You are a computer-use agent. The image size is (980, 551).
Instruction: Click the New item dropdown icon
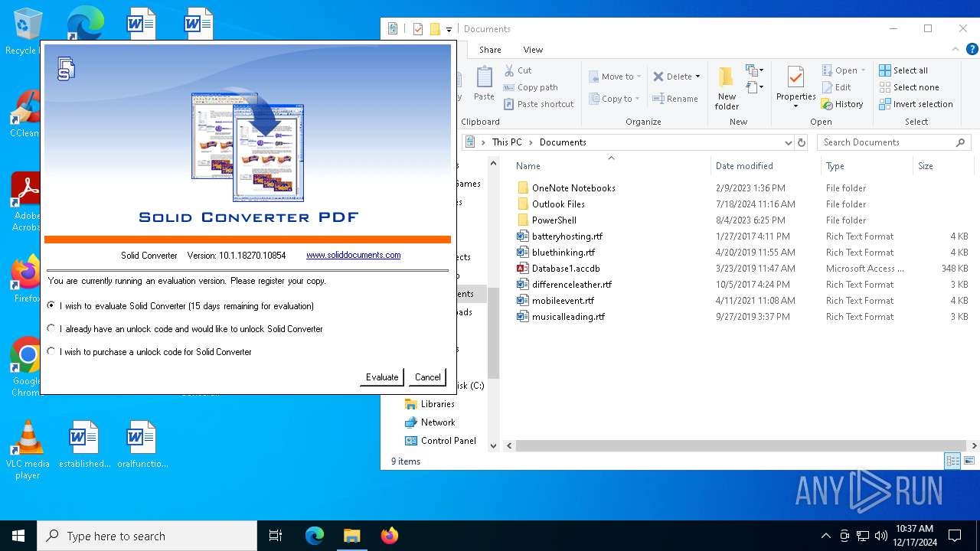(755, 70)
